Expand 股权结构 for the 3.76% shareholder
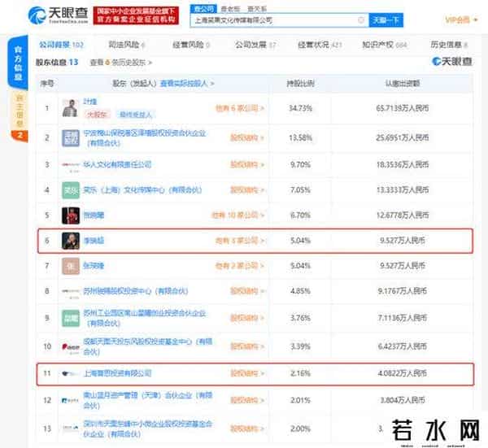 pos(246,318)
